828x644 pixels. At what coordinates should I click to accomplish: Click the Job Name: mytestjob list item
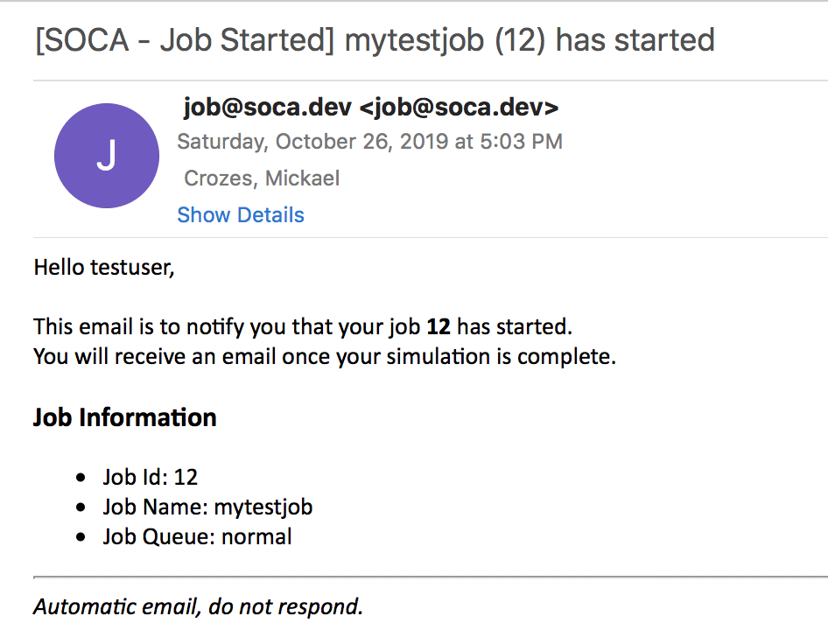click(x=207, y=507)
